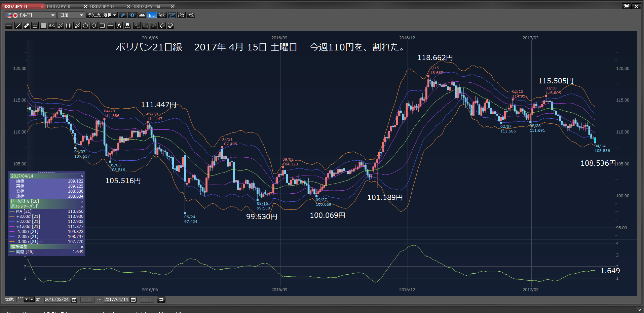
Task: Switch to area chart mountain icon
Action: (x=142, y=15)
